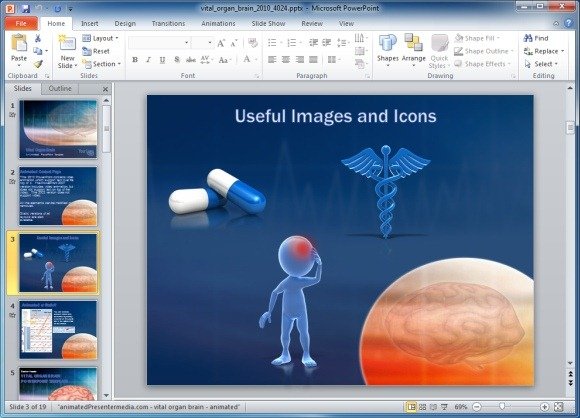Close the slides pane
580x418 pixels.
(105, 89)
